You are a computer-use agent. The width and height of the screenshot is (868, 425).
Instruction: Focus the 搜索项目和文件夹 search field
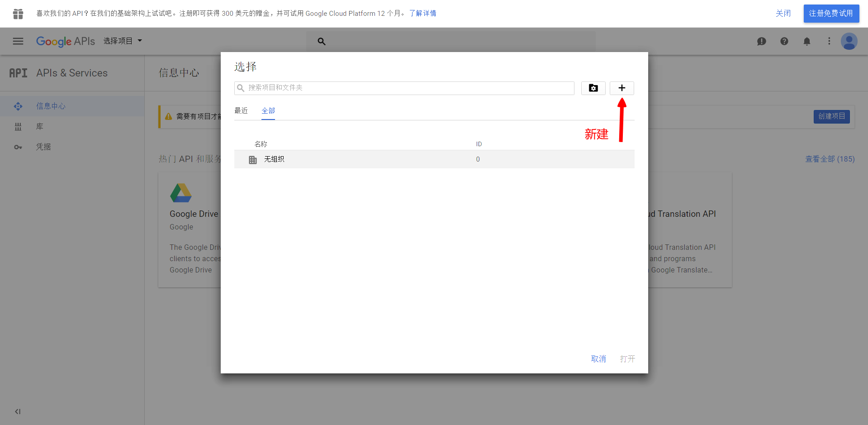click(407, 88)
